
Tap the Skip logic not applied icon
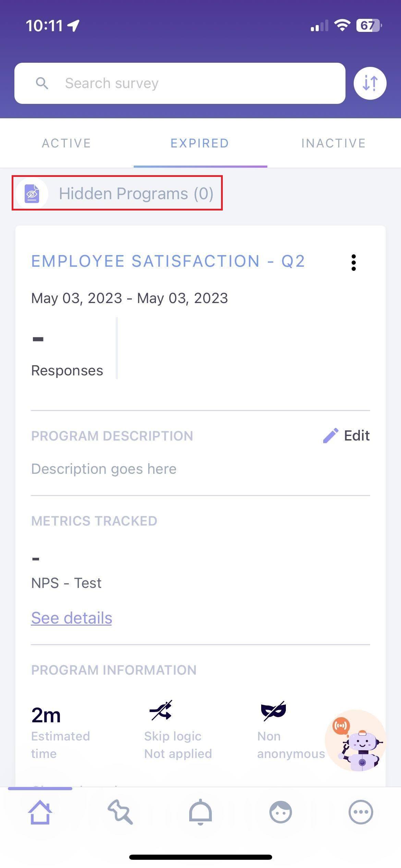coord(161,710)
